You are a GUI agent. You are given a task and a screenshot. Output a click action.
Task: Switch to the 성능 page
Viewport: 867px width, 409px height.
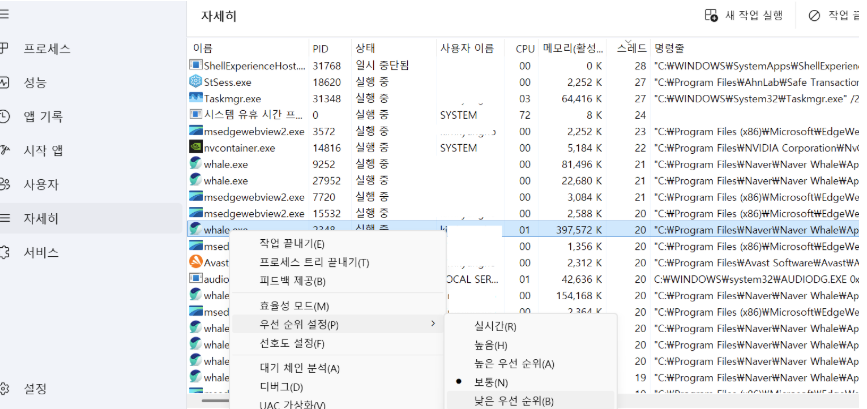click(35, 83)
